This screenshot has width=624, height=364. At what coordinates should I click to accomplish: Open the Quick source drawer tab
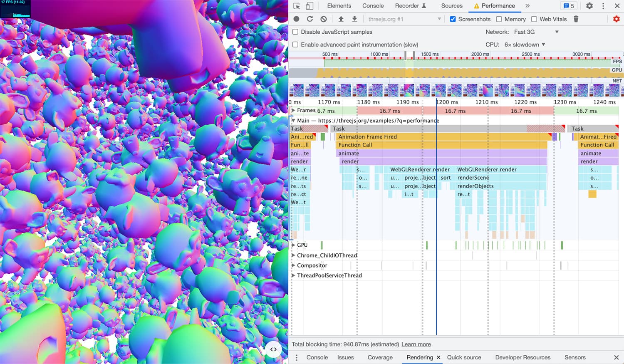click(464, 357)
